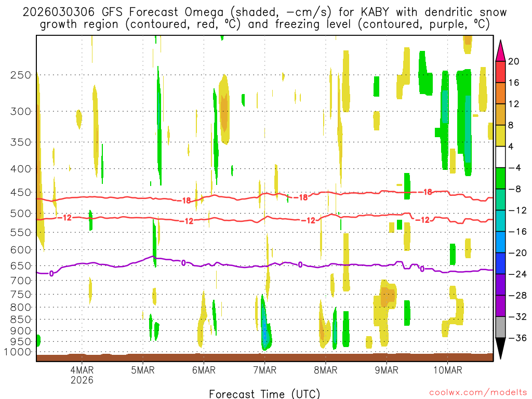
Task: Click the 950 pressure level label
Action: pyautogui.click(x=21, y=342)
